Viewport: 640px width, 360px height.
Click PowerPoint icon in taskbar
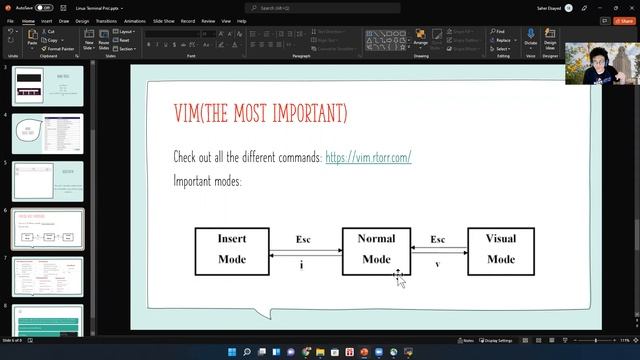[x=364, y=352]
